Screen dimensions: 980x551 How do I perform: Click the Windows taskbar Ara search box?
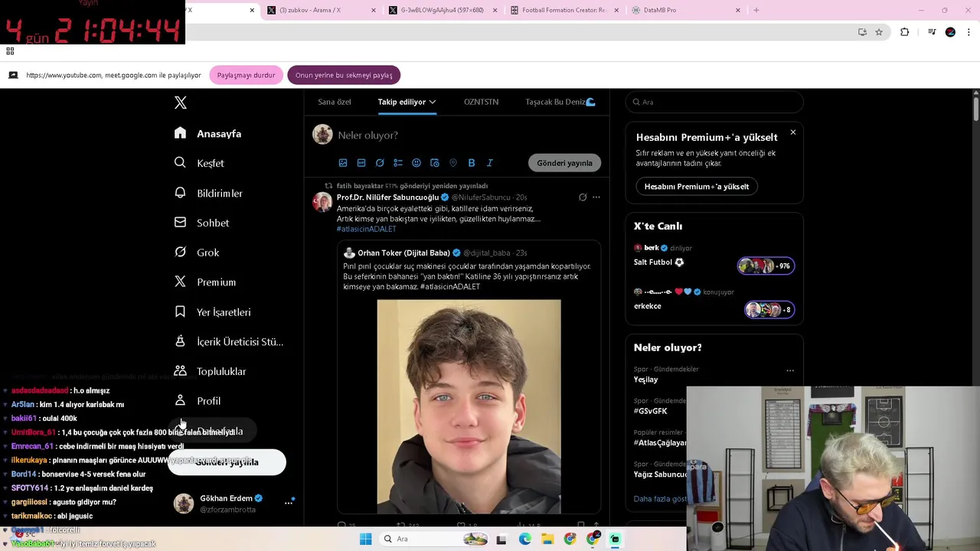pyautogui.click(x=436, y=539)
